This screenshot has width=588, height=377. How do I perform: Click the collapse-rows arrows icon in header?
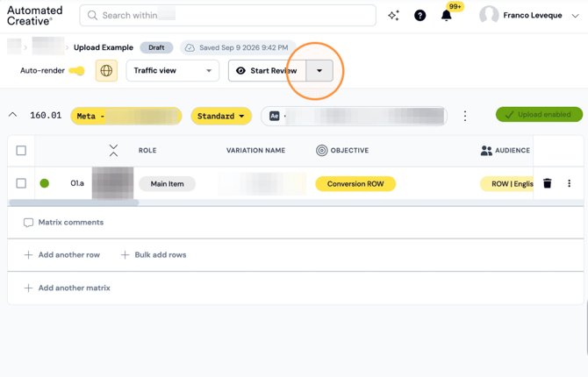click(113, 150)
